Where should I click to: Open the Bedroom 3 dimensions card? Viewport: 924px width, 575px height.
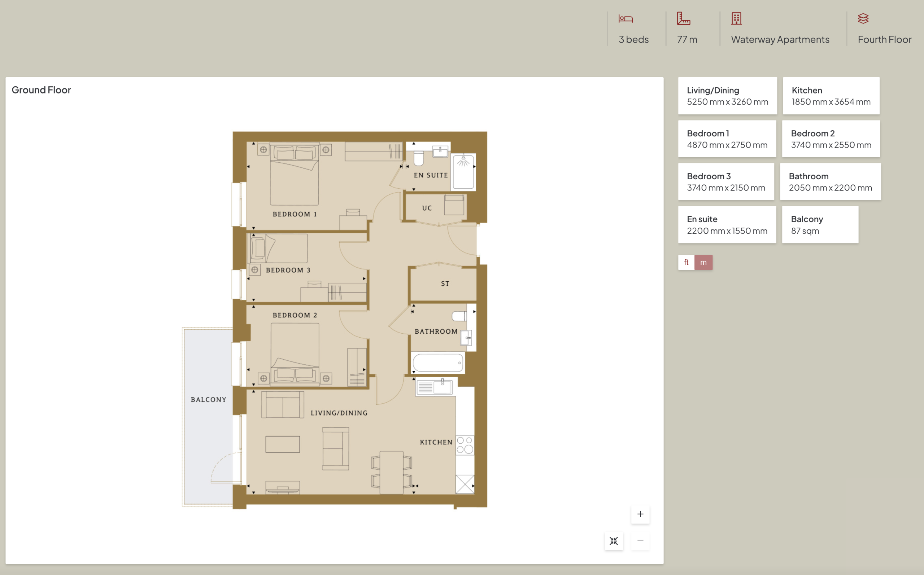click(x=726, y=182)
